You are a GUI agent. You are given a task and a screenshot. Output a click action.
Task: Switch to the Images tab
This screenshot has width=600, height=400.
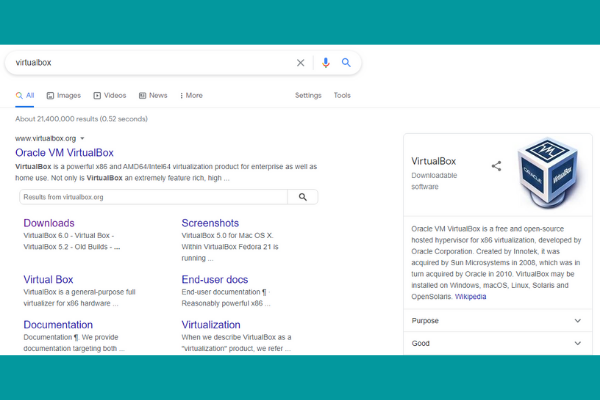[64, 95]
